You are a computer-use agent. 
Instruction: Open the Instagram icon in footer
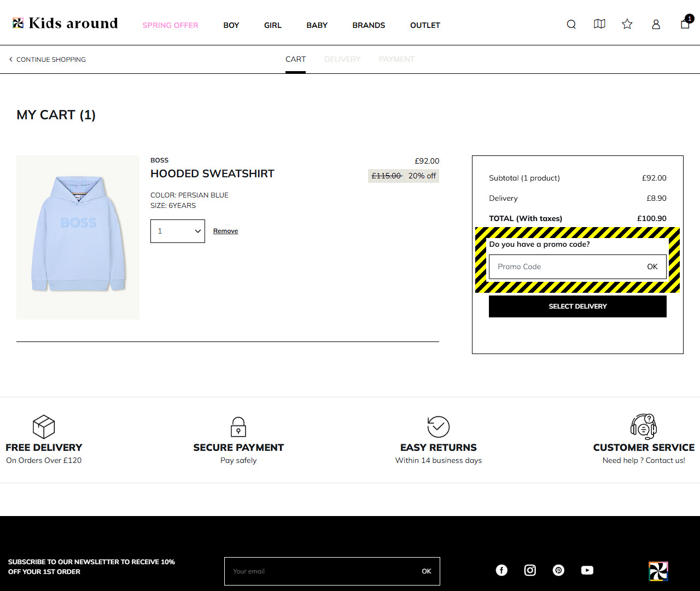pos(530,570)
